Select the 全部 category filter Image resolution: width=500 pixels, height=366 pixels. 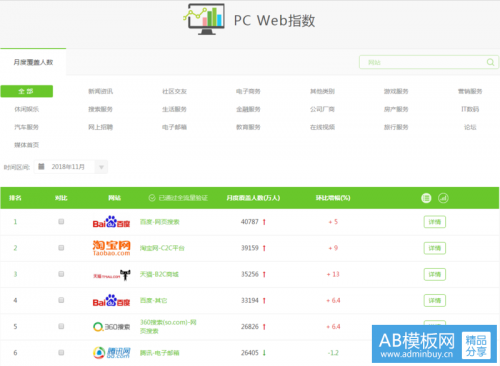[27, 91]
